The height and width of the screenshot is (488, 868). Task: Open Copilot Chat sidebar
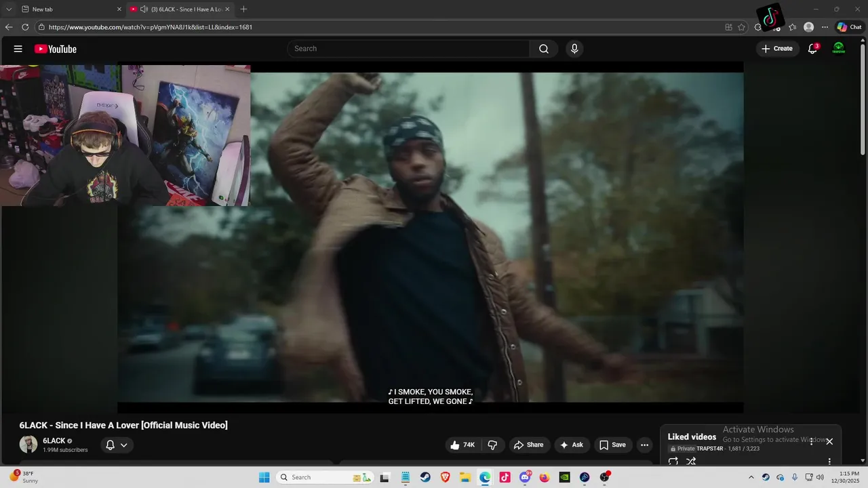pos(849,27)
